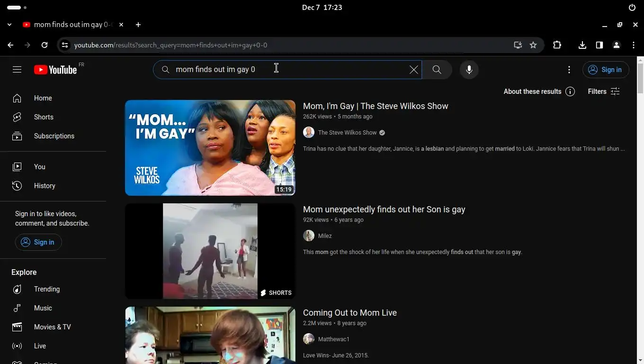The height and width of the screenshot is (364, 644).
Task: Go back with the browser back arrow
Action: 10,45
